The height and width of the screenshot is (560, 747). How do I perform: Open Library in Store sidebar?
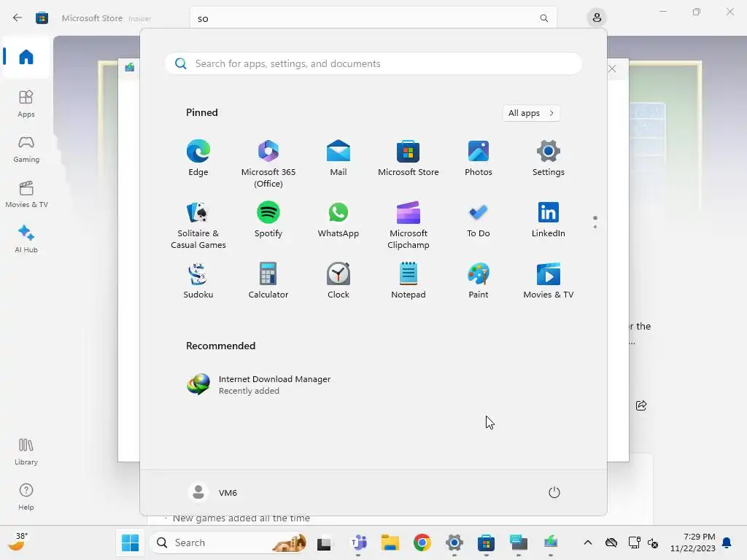click(x=26, y=451)
